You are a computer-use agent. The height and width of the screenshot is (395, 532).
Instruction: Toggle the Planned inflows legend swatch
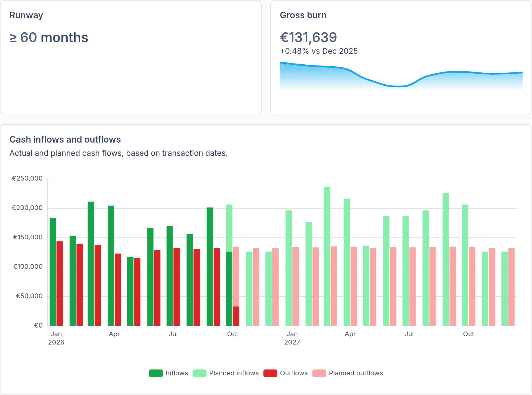pos(199,373)
